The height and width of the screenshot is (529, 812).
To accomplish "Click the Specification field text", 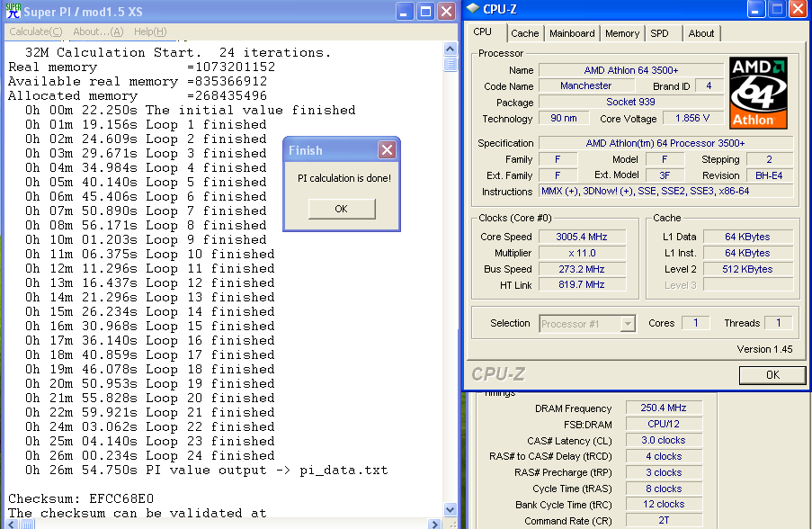I will 665,143.
